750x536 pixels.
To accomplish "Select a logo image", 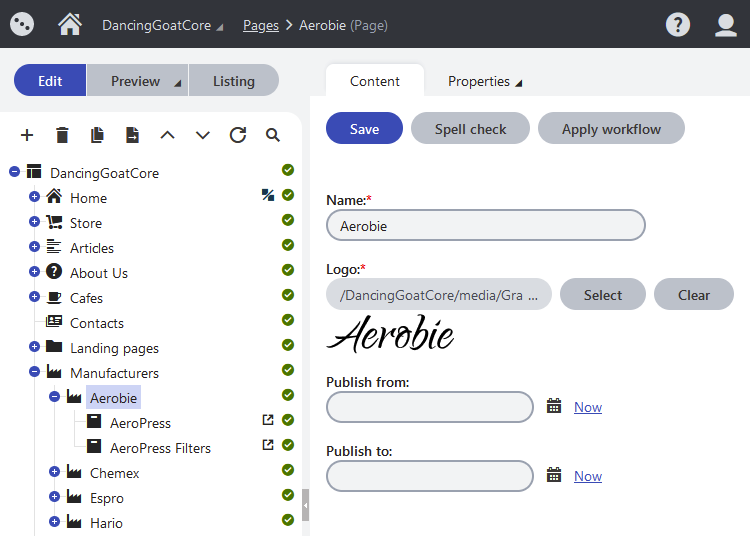I will 603,294.
